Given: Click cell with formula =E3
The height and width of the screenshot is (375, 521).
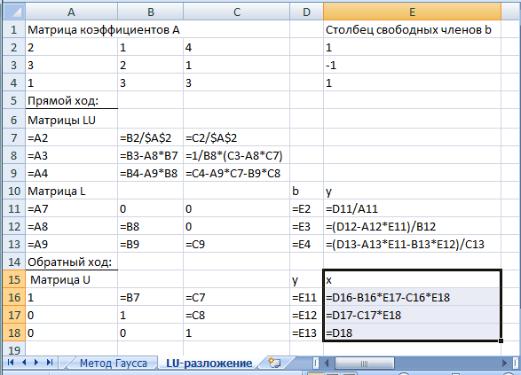Looking at the screenshot, I should point(306,227).
